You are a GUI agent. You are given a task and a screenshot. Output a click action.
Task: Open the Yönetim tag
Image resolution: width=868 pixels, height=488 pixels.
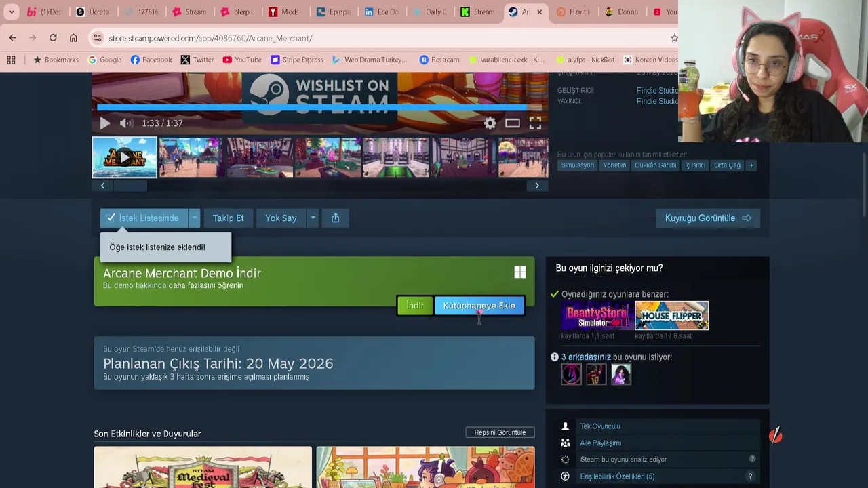(614, 165)
